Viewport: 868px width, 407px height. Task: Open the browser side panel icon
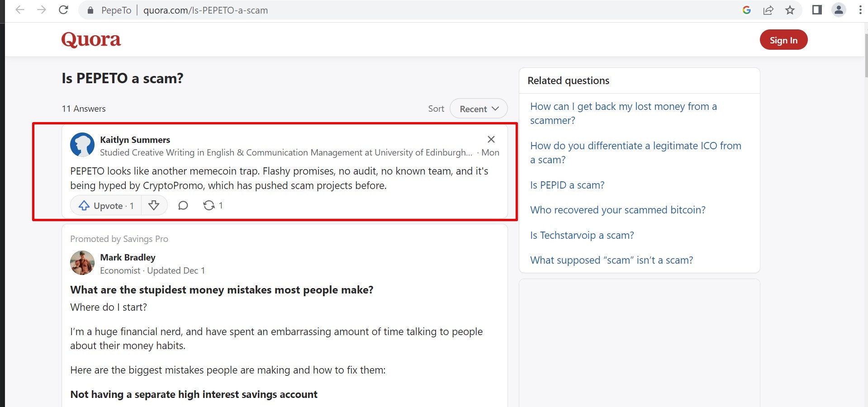pyautogui.click(x=817, y=10)
